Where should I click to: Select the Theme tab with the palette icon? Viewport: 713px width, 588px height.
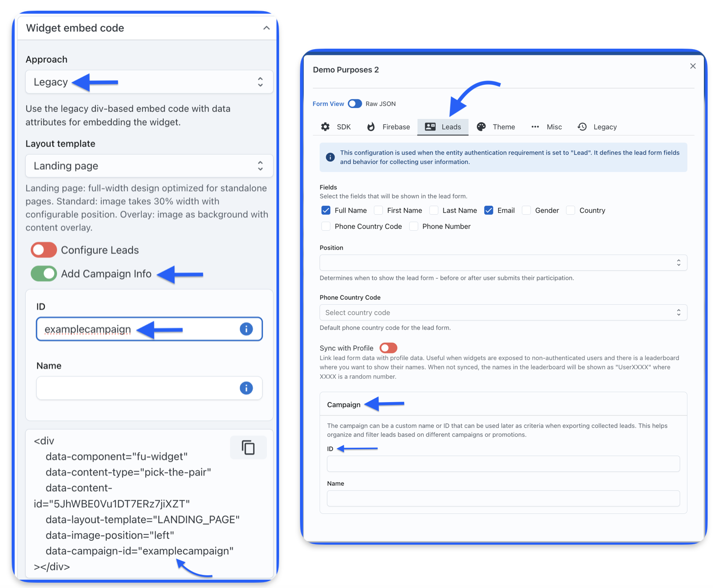click(x=496, y=127)
